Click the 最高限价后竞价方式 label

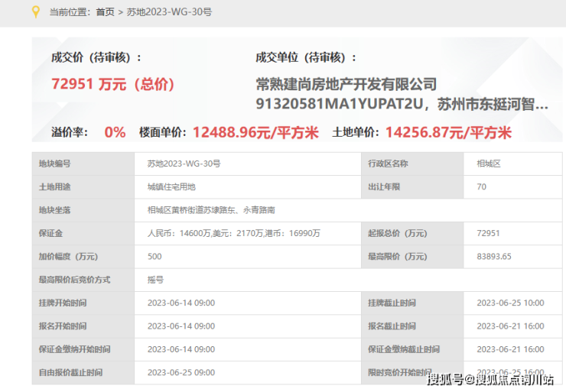pyautogui.click(x=74, y=280)
